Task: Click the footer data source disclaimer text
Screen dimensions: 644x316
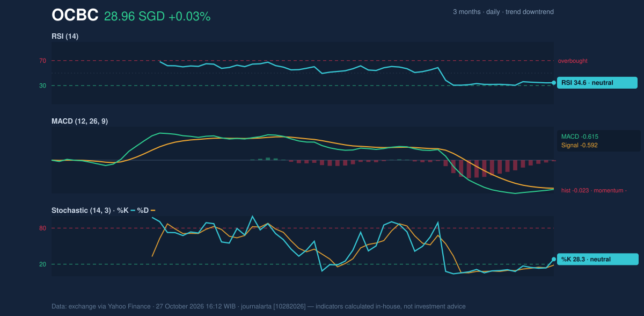Action: coord(259,306)
